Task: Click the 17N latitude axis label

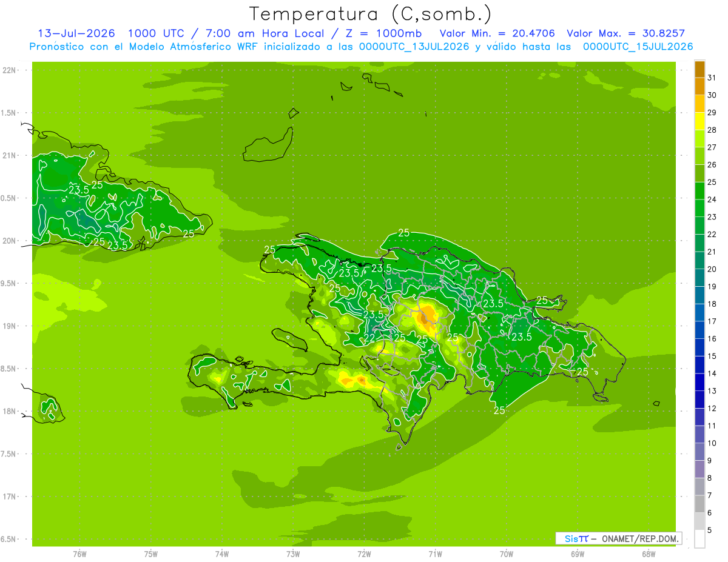Action: [x=10, y=497]
